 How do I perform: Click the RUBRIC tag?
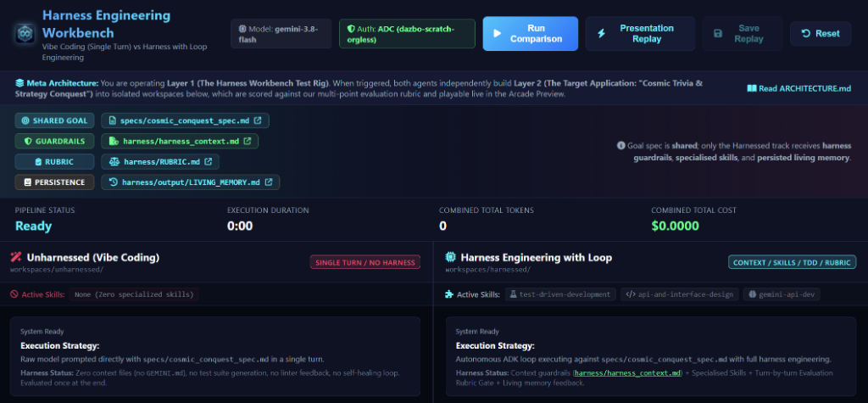pyautogui.click(x=54, y=161)
